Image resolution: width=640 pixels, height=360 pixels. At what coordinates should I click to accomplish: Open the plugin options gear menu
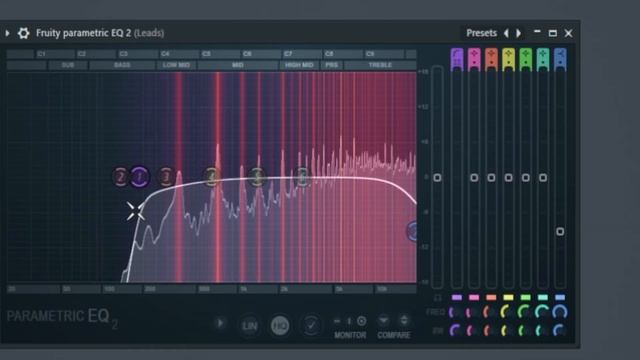point(24,33)
